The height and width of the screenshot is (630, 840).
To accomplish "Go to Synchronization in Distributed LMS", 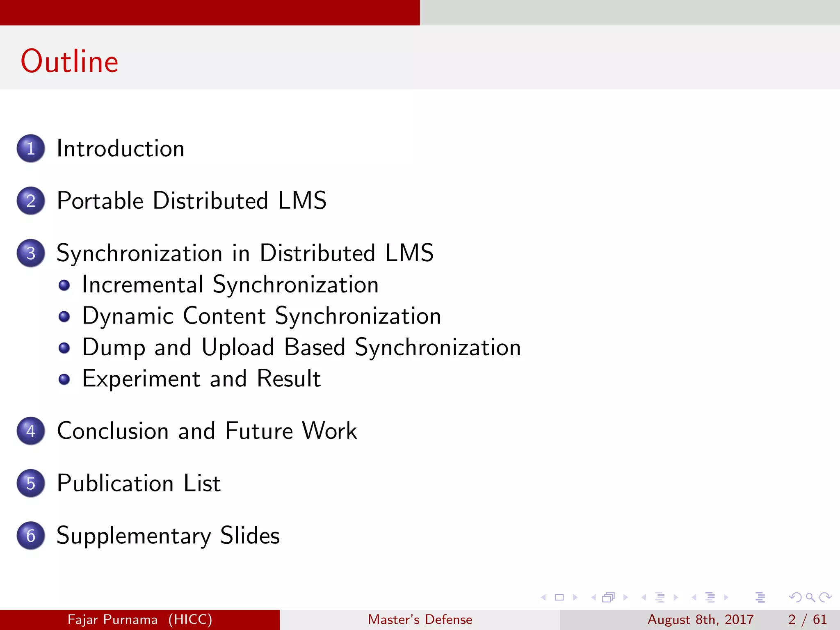I will 244,253.
